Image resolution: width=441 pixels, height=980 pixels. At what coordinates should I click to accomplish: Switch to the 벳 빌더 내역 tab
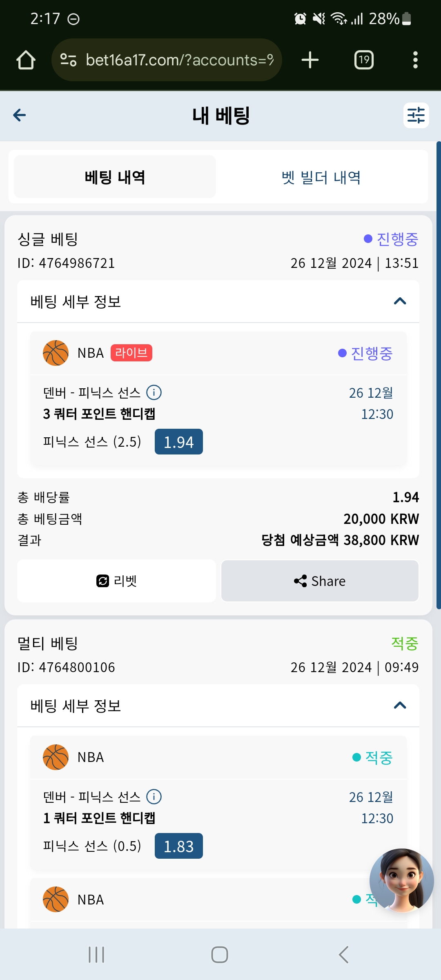[x=321, y=177]
